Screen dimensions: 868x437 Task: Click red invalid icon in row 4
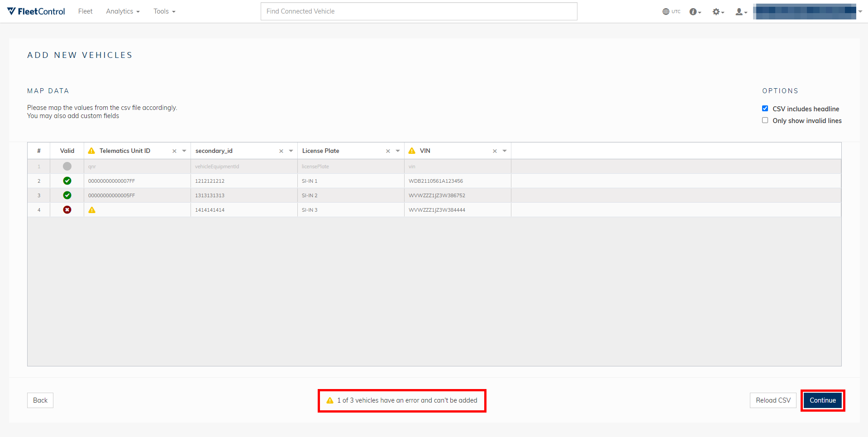[x=67, y=210]
